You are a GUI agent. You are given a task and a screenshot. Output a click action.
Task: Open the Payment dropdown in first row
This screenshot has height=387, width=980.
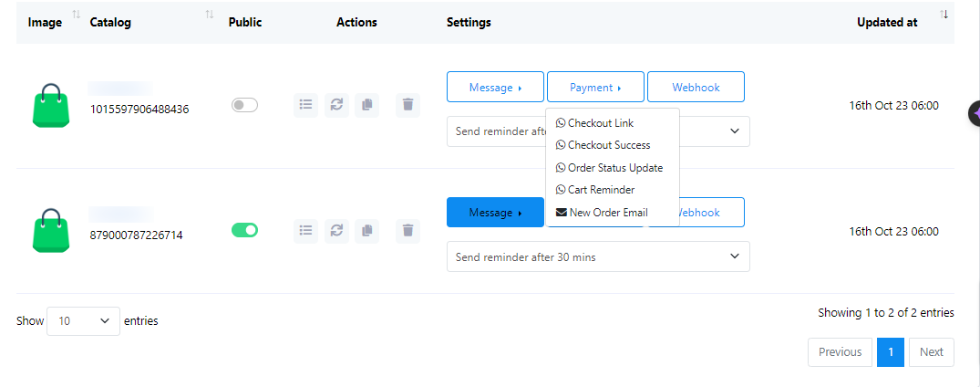(595, 88)
